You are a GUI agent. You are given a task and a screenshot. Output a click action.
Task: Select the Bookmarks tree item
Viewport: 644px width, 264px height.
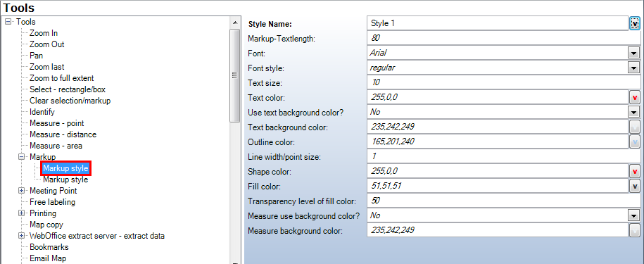49,247
